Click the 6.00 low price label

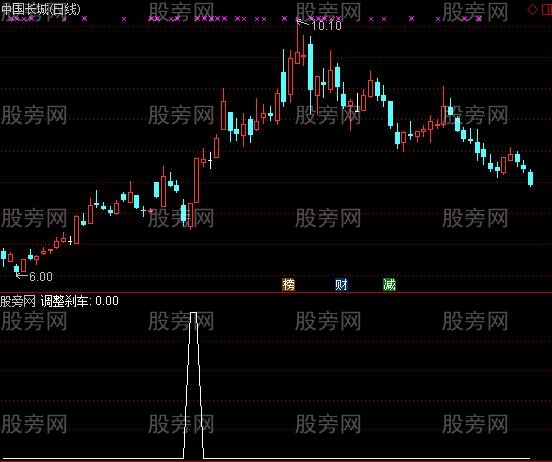coord(41,277)
